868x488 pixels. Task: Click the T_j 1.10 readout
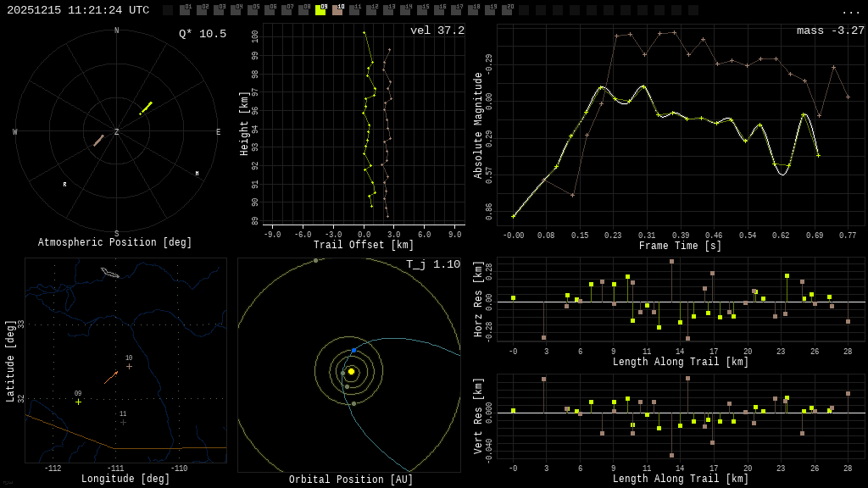(x=433, y=264)
